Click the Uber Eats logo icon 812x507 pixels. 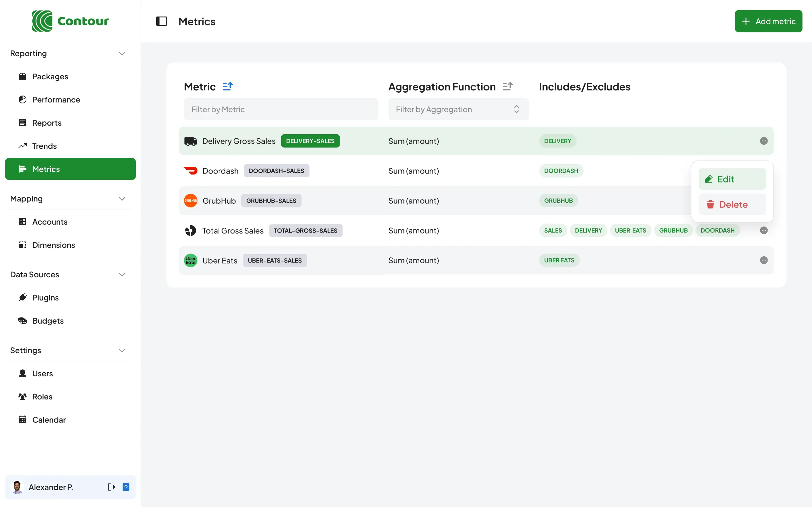tap(190, 260)
